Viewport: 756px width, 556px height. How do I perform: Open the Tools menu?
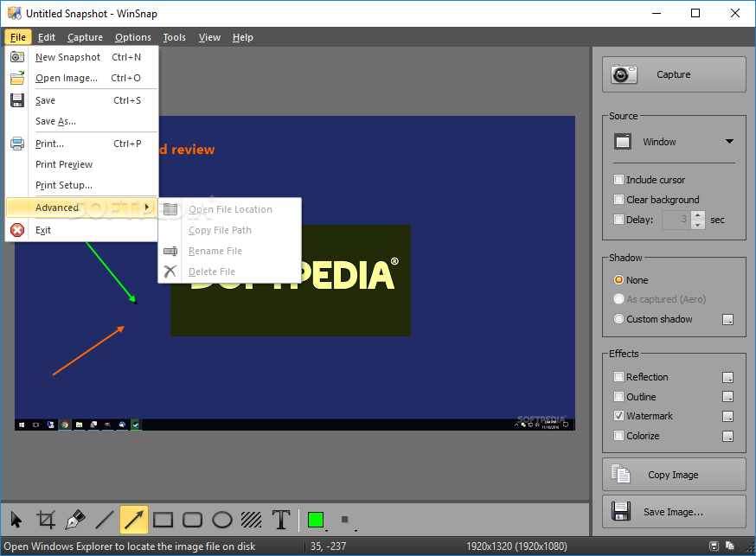174,37
